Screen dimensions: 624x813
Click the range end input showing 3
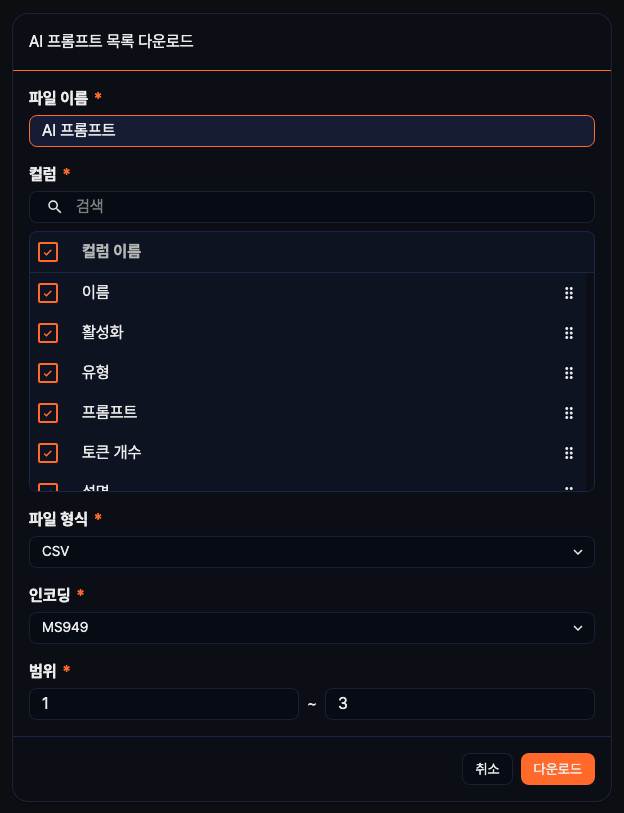(x=460, y=704)
